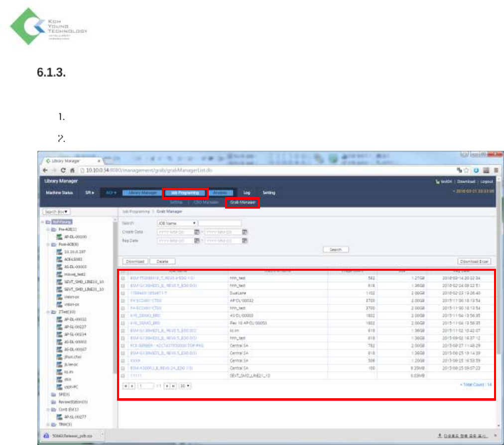Select machine icon for SEVT_SMD_LINE10_10
504x445 pixels.
(x=59, y=282)
